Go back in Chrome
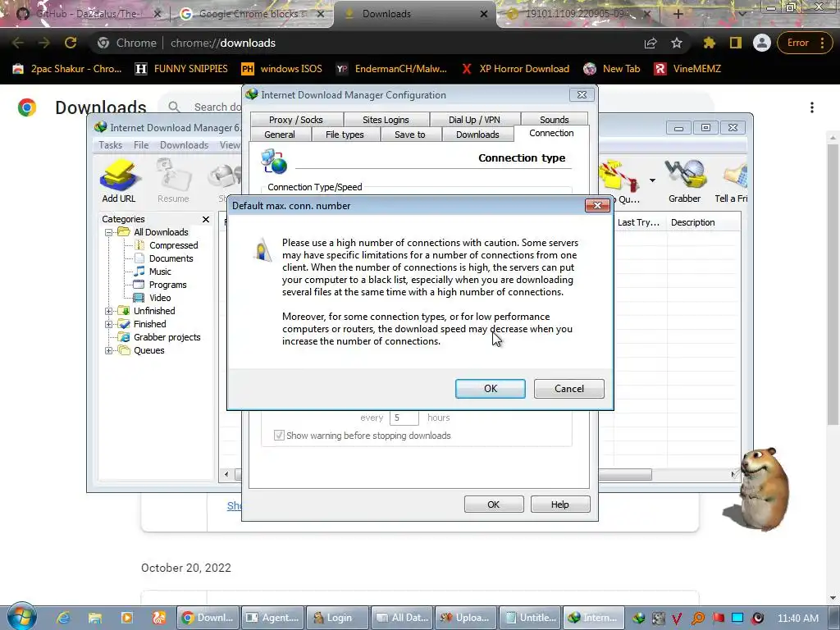Image resolution: width=840 pixels, height=630 pixels. coord(18,43)
